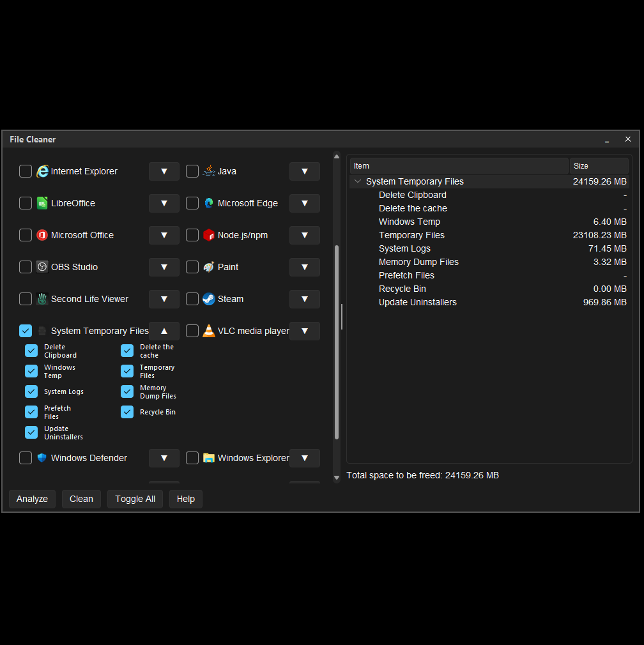This screenshot has width=644, height=645.
Task: Check the Second Life Viewer checkbox
Action: [26, 299]
